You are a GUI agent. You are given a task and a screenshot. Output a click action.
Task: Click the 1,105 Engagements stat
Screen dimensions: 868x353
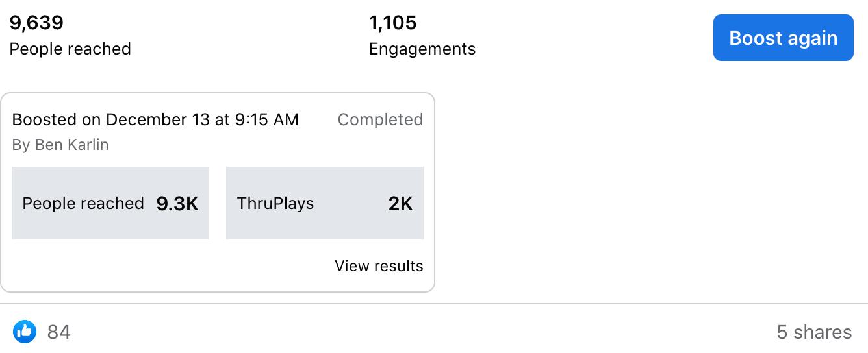[422, 36]
